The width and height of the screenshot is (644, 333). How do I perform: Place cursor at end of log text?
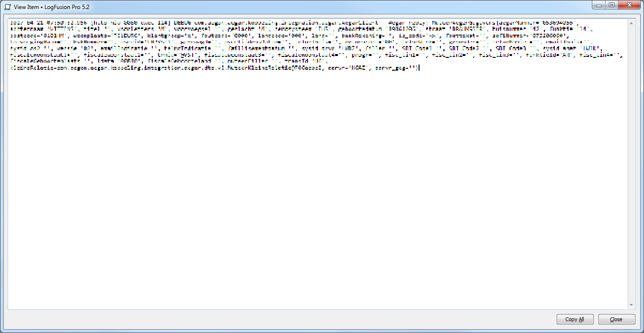pos(419,68)
